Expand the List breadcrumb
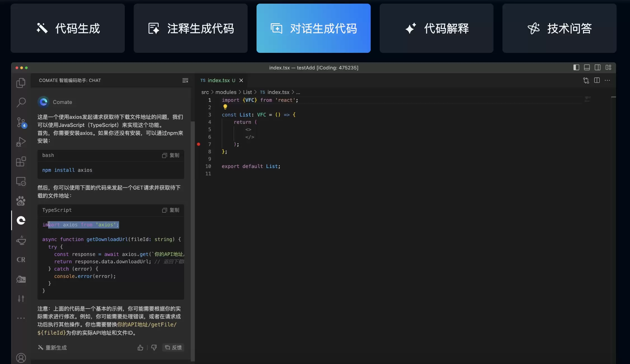Image resolution: width=630 pixels, height=364 pixels. pos(247,92)
